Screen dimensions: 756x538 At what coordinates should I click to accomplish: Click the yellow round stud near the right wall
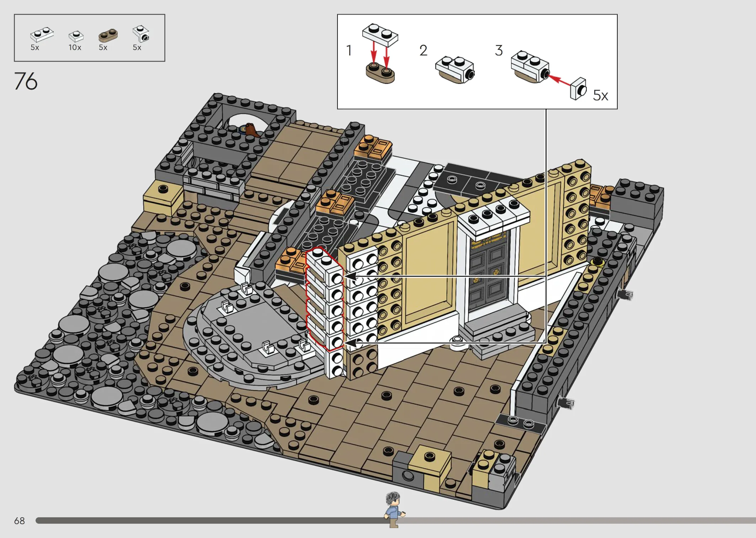(x=597, y=262)
